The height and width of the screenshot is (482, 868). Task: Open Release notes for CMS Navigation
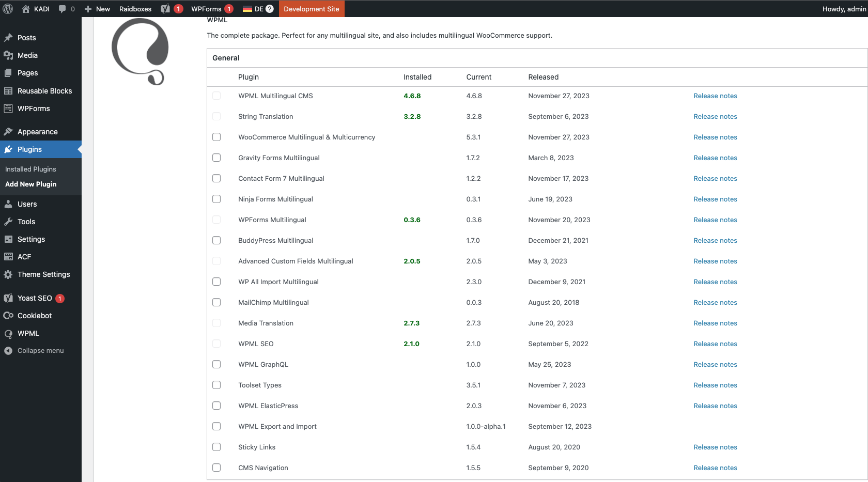pyautogui.click(x=715, y=468)
